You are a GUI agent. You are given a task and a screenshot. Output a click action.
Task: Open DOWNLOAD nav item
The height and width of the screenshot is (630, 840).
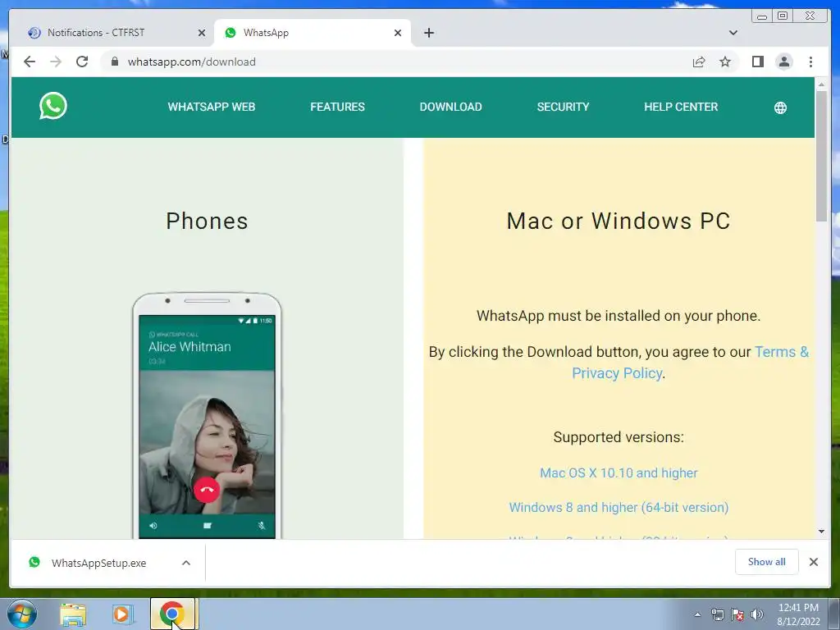click(450, 107)
